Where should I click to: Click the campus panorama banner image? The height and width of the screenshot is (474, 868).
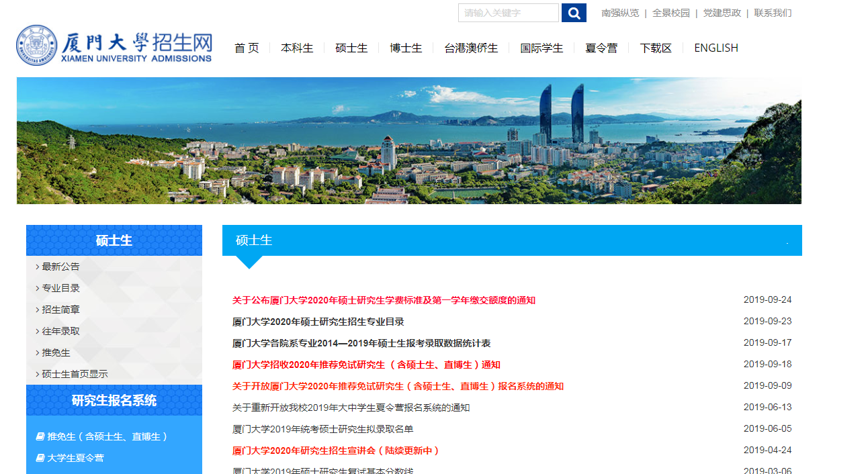pos(408,140)
